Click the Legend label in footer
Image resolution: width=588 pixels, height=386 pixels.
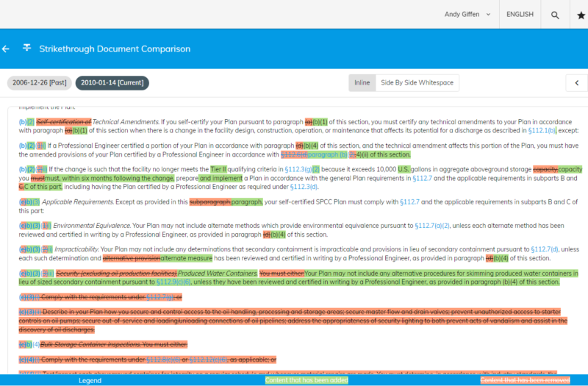point(90,381)
